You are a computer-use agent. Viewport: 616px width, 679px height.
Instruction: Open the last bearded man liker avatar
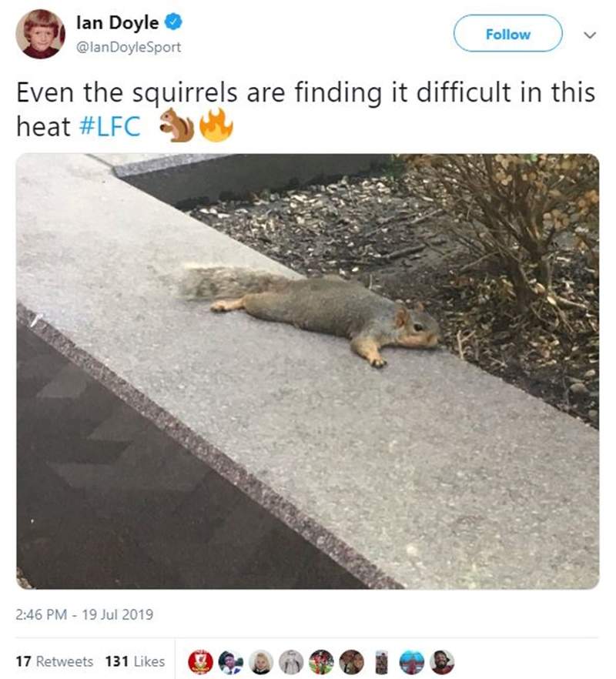[x=442, y=662]
